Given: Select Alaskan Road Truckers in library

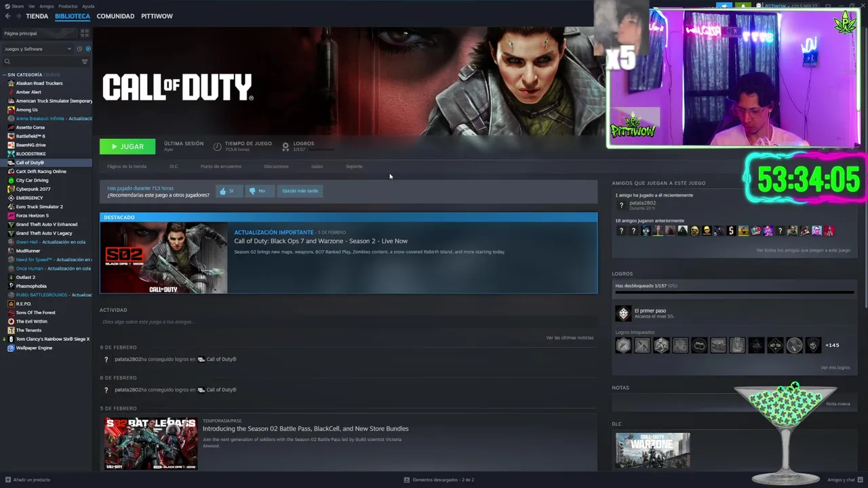Looking at the screenshot, I should [x=39, y=83].
